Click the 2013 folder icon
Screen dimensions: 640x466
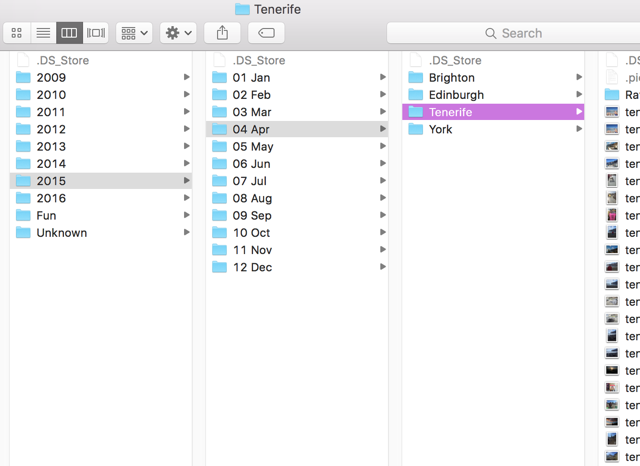coord(23,146)
